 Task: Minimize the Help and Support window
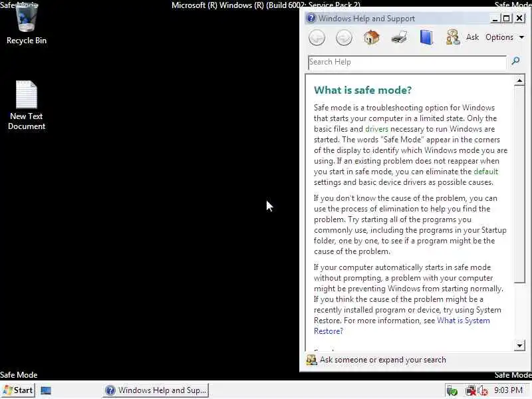pyautogui.click(x=495, y=19)
